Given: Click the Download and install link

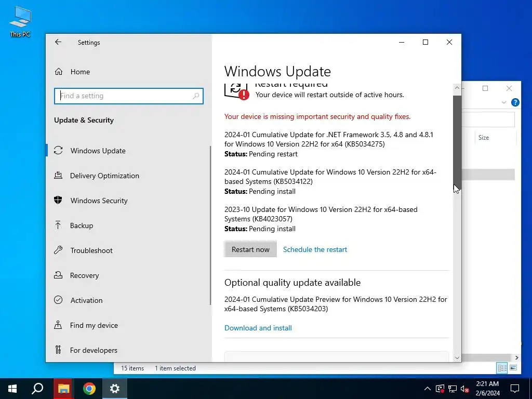Looking at the screenshot, I should coord(258,328).
